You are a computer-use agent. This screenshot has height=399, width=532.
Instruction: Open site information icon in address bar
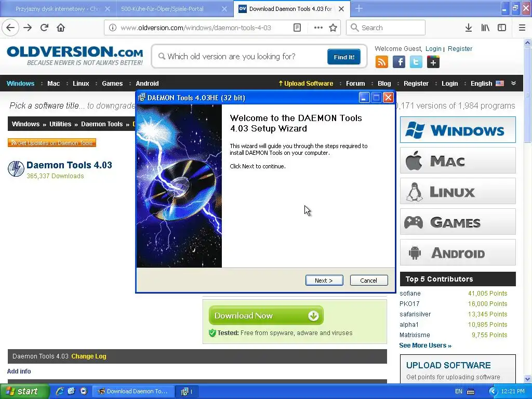[x=113, y=28]
